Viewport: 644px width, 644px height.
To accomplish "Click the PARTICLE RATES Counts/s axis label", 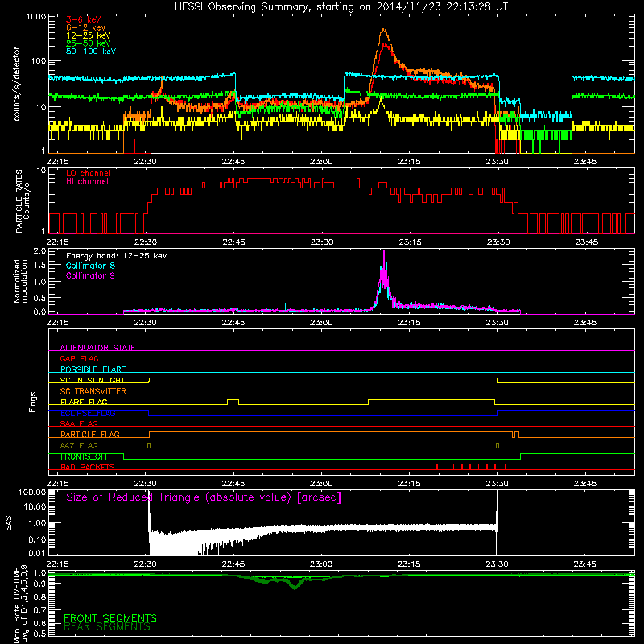I will point(23,201).
